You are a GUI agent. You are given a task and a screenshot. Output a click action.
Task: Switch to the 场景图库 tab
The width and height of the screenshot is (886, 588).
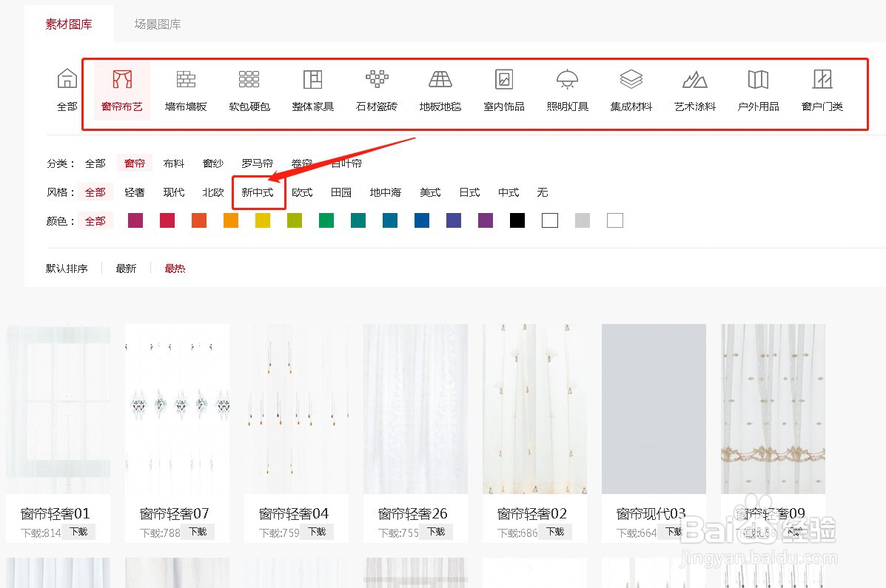click(157, 24)
